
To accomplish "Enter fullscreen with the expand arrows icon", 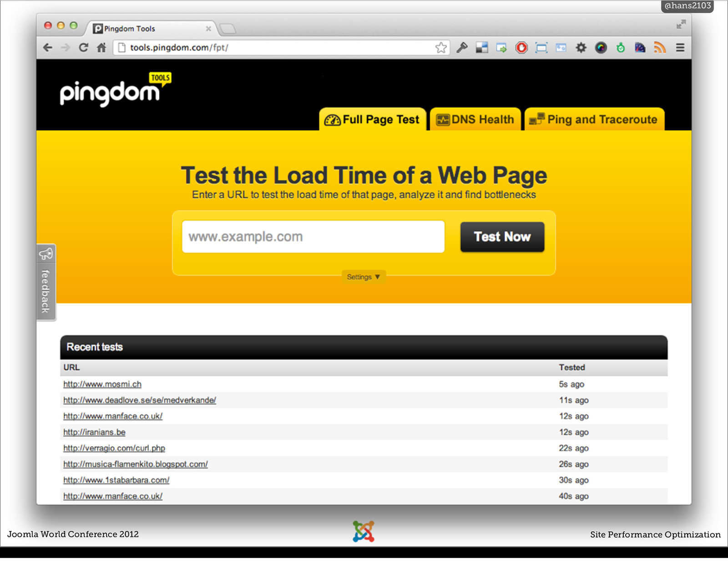I will coord(681,24).
